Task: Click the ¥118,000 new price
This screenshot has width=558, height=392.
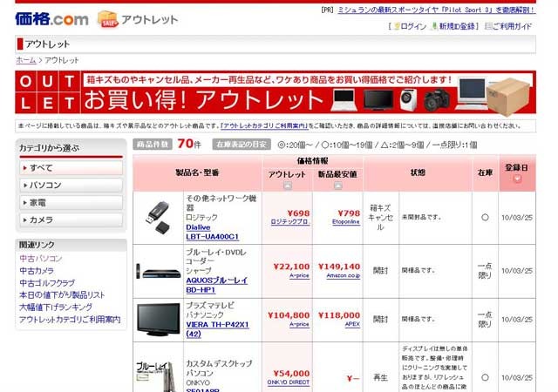Action: 339,315
